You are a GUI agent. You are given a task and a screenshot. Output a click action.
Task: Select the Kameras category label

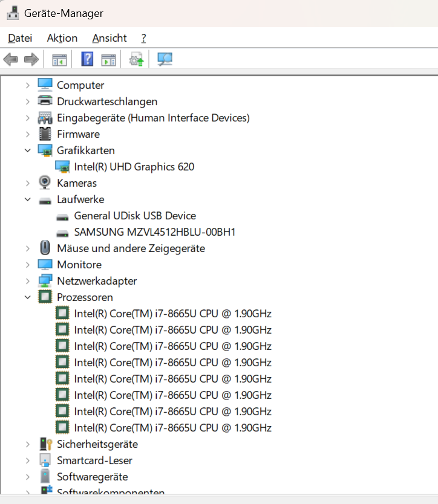(77, 184)
